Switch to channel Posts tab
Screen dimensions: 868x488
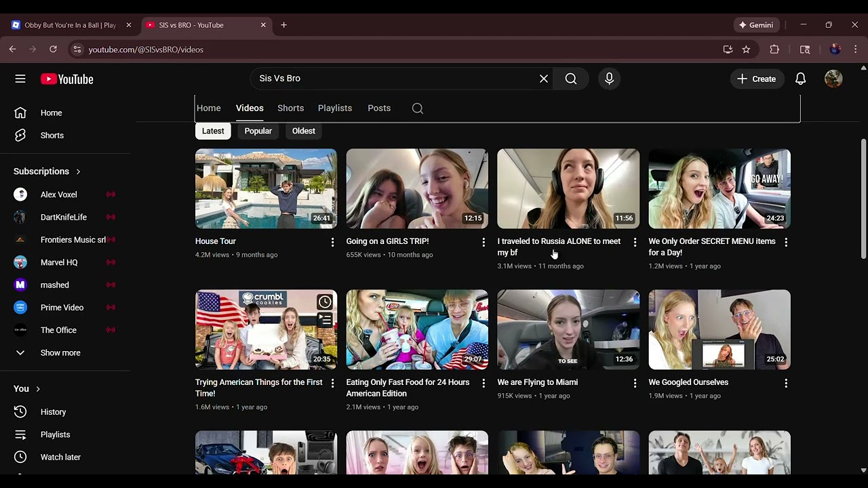[x=379, y=108]
